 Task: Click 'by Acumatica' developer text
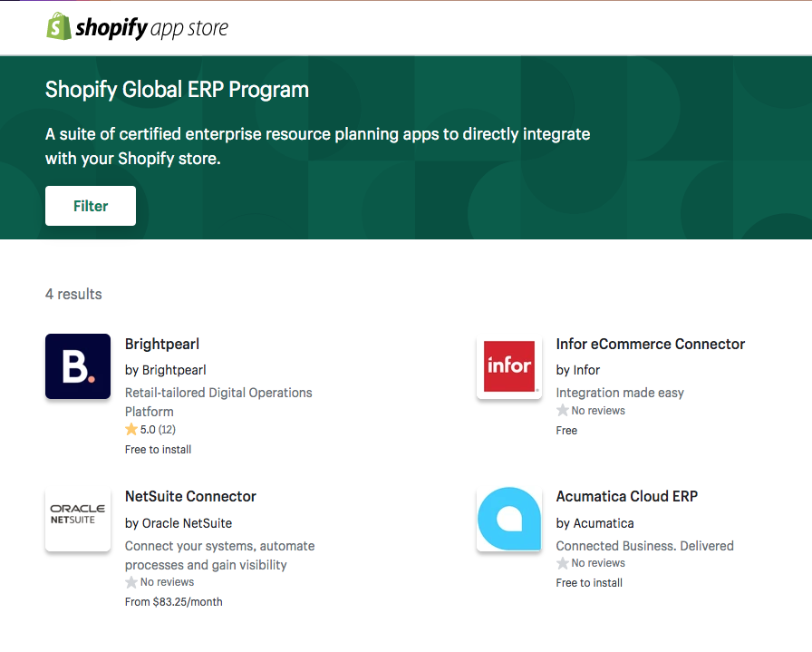pos(595,523)
